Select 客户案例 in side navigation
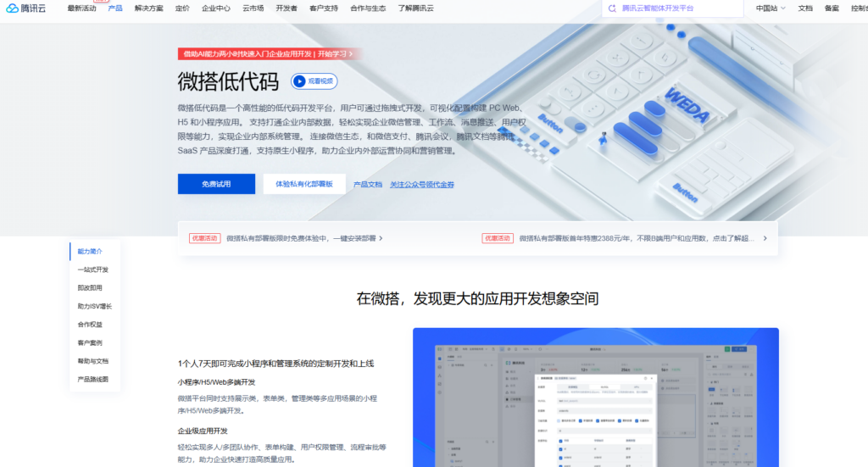This screenshot has height=467, width=868. click(90, 342)
